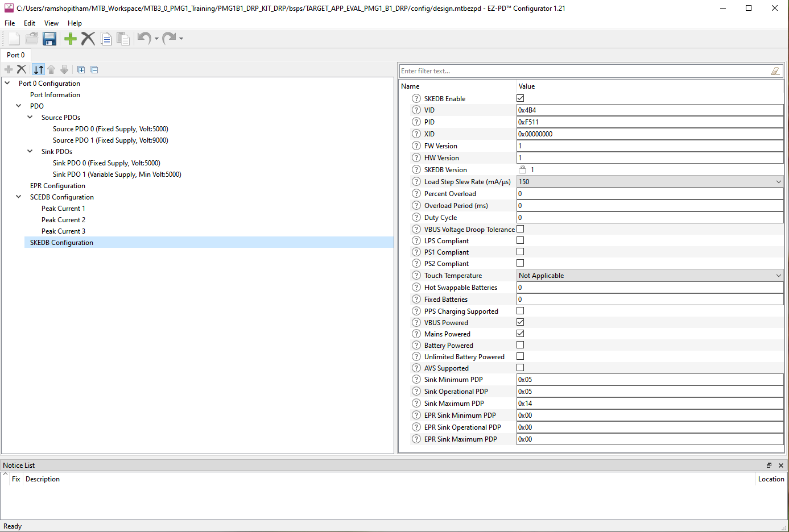Check the PS1 Compliant checkbox

coord(520,252)
